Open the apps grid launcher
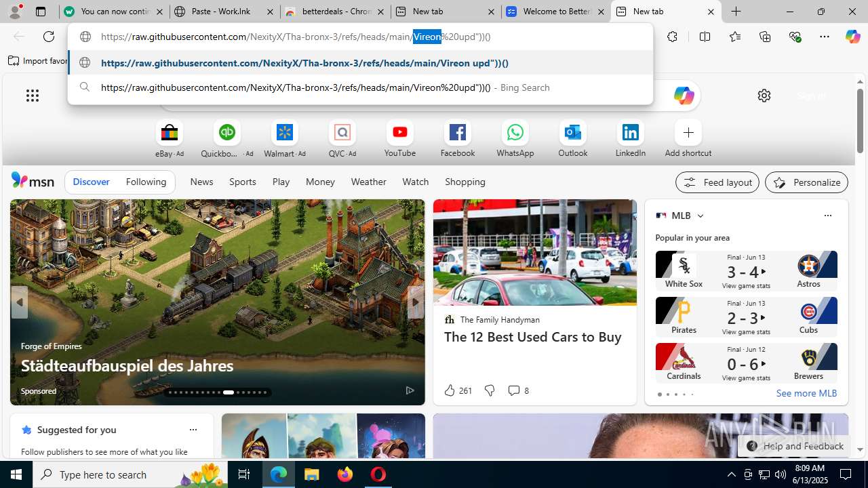Screen dimensions: 868x488 tap(33, 96)
